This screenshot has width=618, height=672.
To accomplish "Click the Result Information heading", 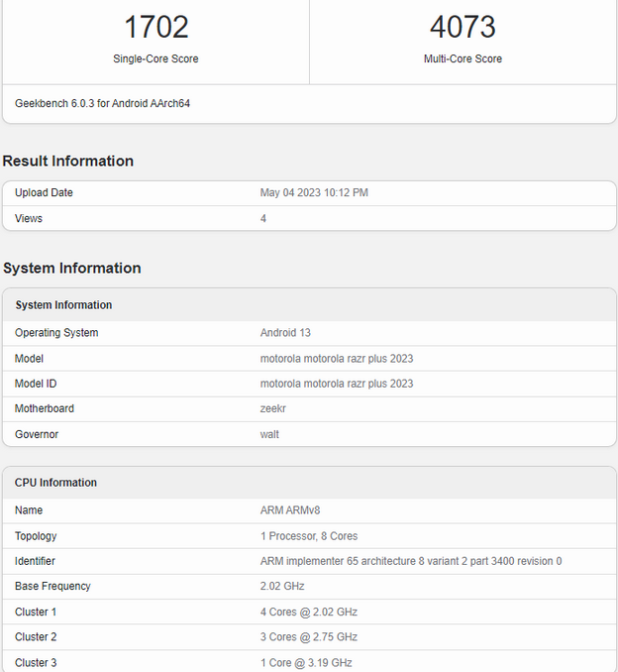I will [67, 162].
